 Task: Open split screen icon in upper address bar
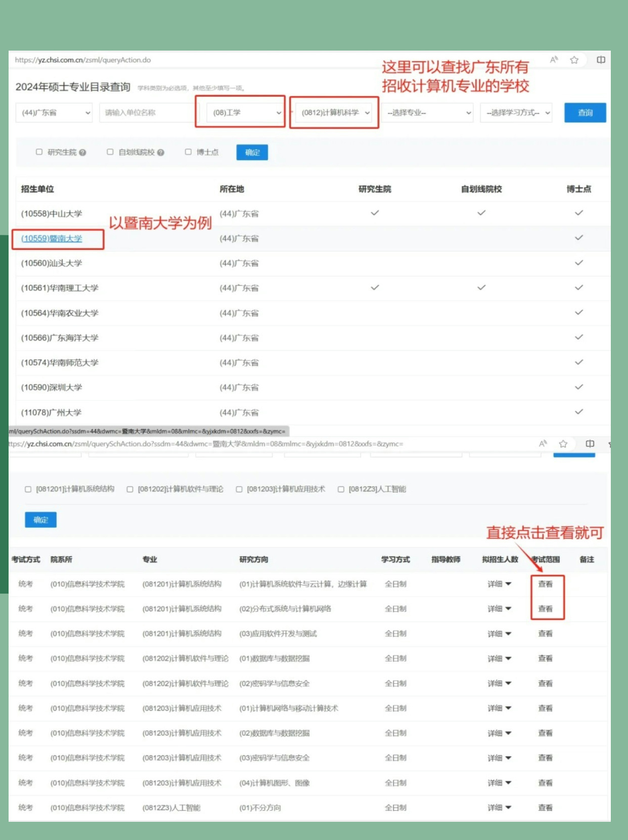(601, 60)
